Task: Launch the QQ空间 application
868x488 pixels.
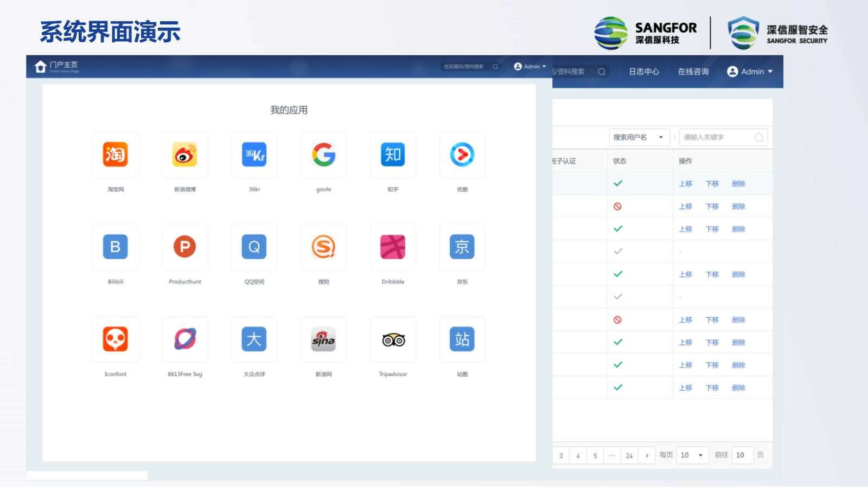Action: point(254,247)
